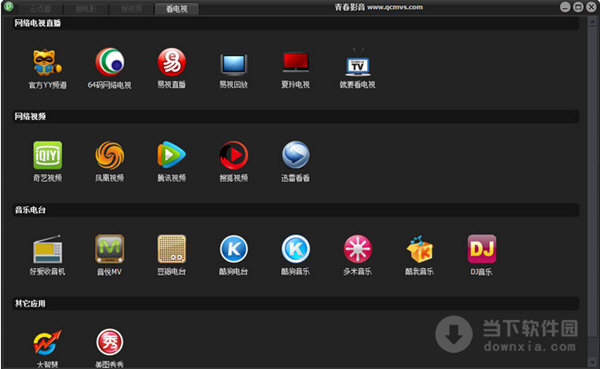The height and width of the screenshot is (369, 600).
Task: Launch 酷狗电台 blue K icon
Action: (x=234, y=249)
